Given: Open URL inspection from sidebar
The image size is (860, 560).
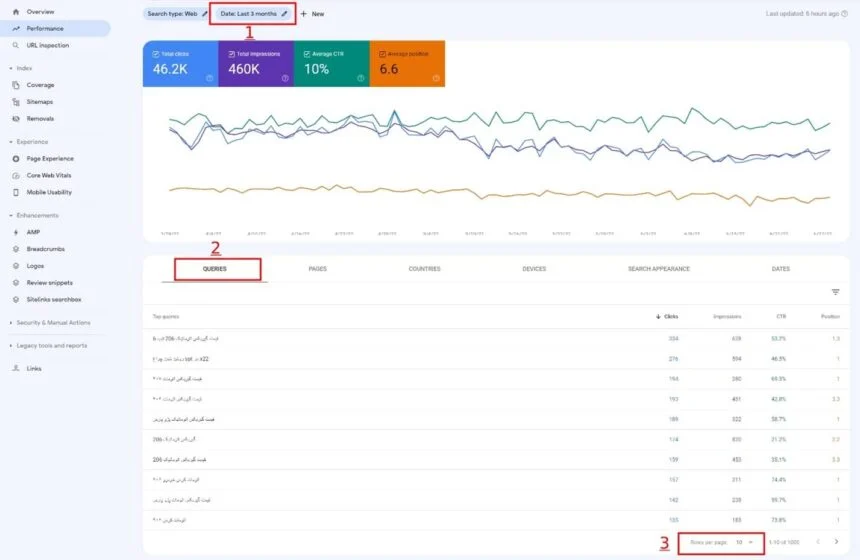Looking at the screenshot, I should coord(48,46).
